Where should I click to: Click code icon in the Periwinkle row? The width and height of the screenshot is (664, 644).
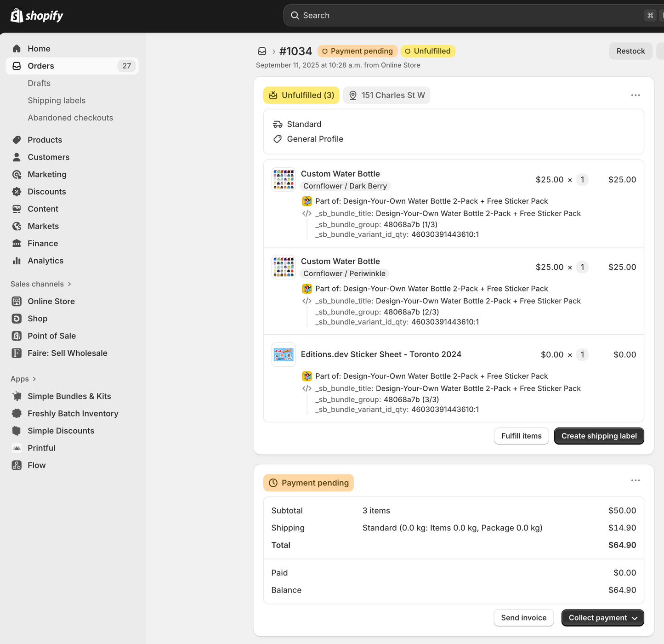(x=307, y=301)
